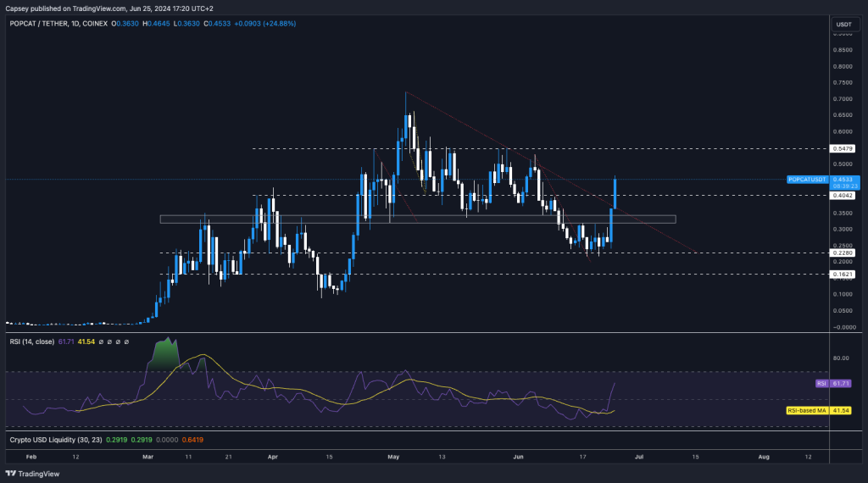The image size is (868, 483).
Task: Click the Jun label on time axis
Action: tap(518, 457)
